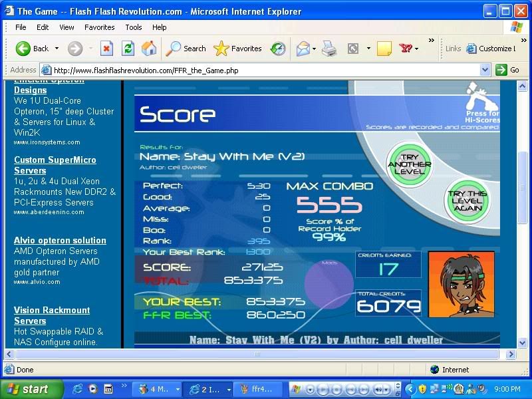Screen dimensions: 532x399
Task: Open the Tools menu
Action: click(x=134, y=27)
